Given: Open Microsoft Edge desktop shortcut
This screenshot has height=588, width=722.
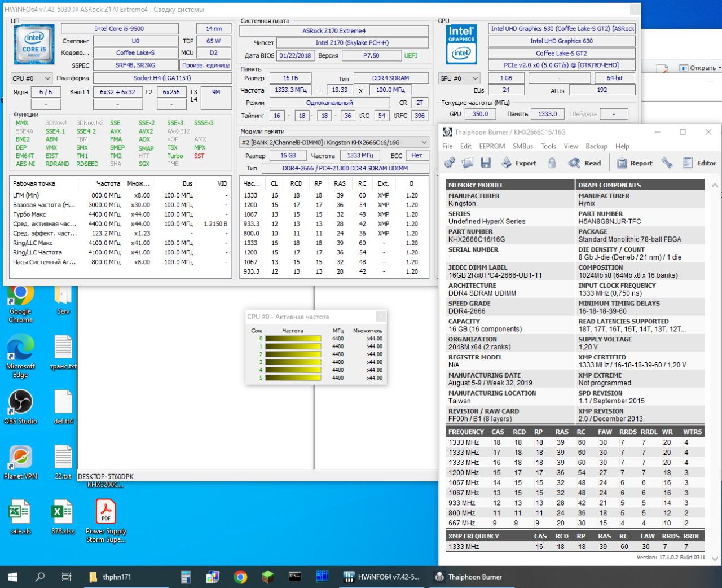Looking at the screenshot, I should (20, 356).
